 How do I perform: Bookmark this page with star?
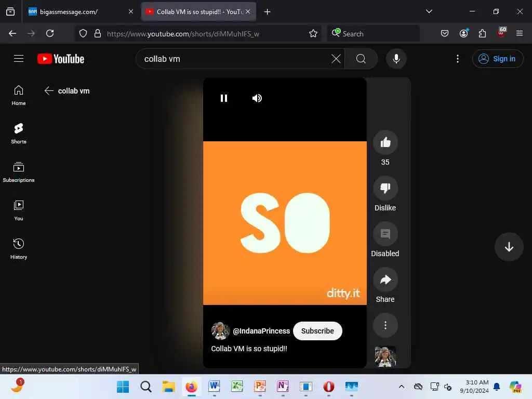click(313, 33)
